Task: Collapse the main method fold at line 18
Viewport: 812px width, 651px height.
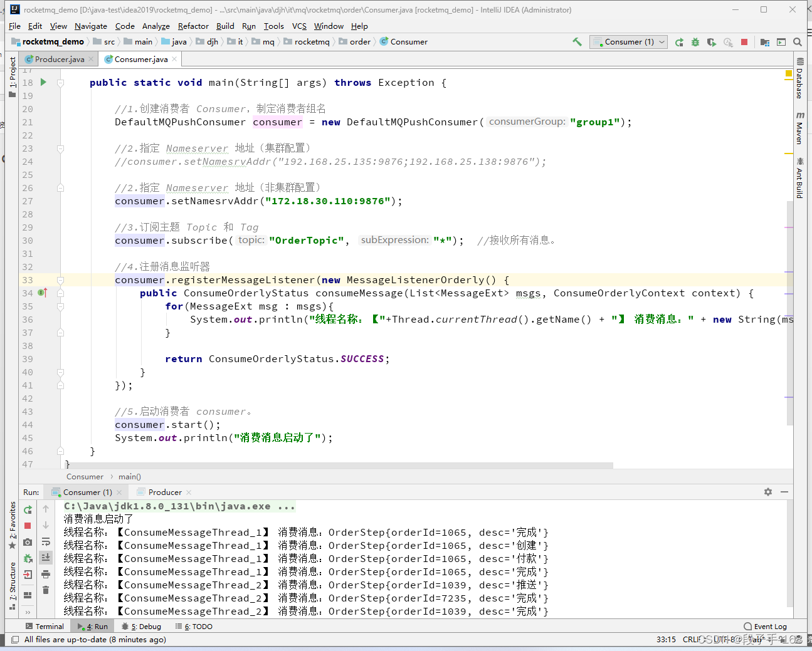Action: click(x=60, y=83)
